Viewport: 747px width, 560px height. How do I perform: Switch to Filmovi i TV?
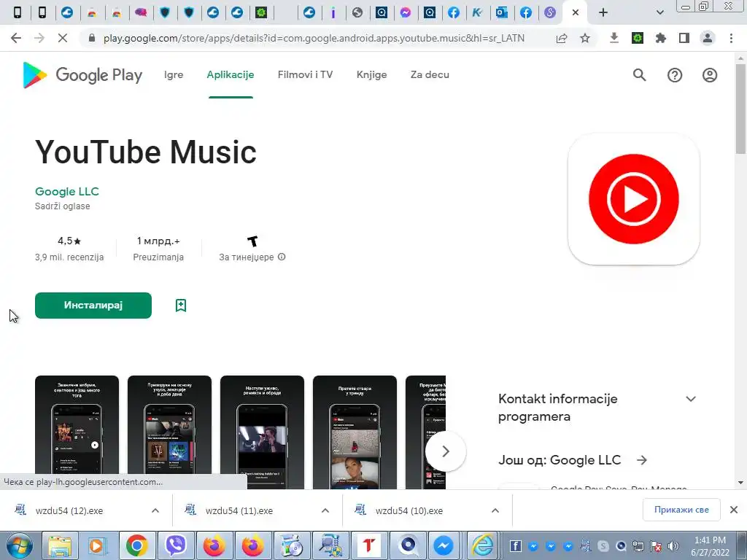point(306,75)
